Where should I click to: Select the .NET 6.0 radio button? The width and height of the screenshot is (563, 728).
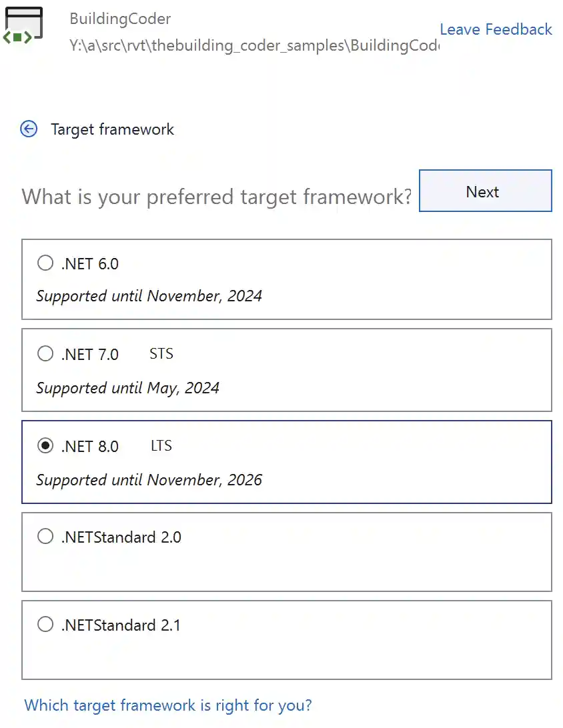45,263
